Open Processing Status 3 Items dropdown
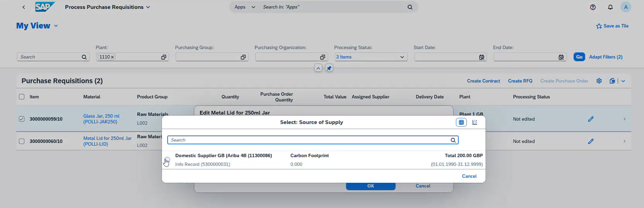The width and height of the screenshot is (644, 208). pos(402,57)
